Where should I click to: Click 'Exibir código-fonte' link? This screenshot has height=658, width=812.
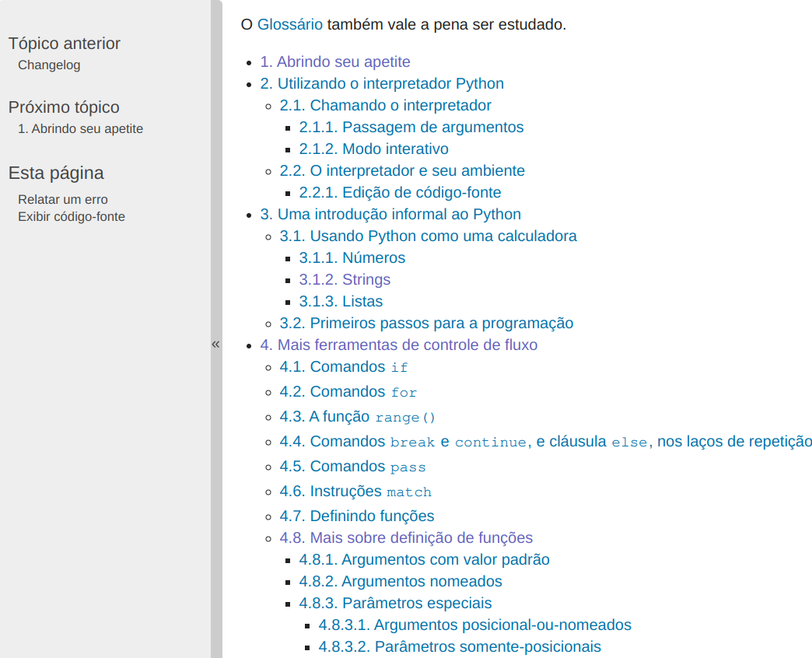click(72, 217)
